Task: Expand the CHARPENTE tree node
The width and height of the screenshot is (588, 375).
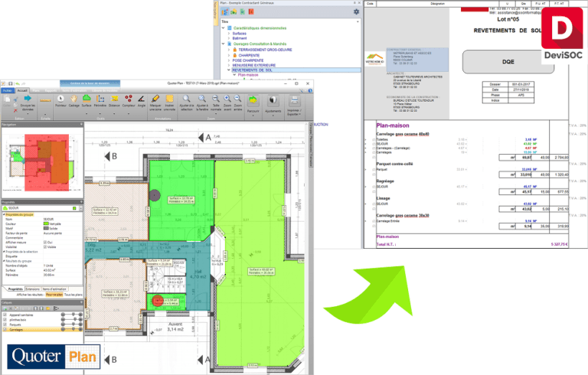Action: (229, 55)
